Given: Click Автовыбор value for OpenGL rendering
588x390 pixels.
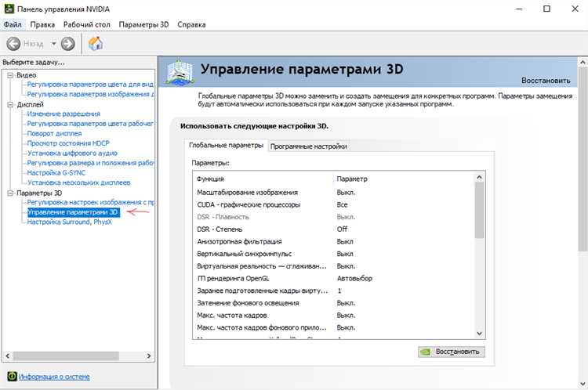Looking at the screenshot, I should coord(354,278).
